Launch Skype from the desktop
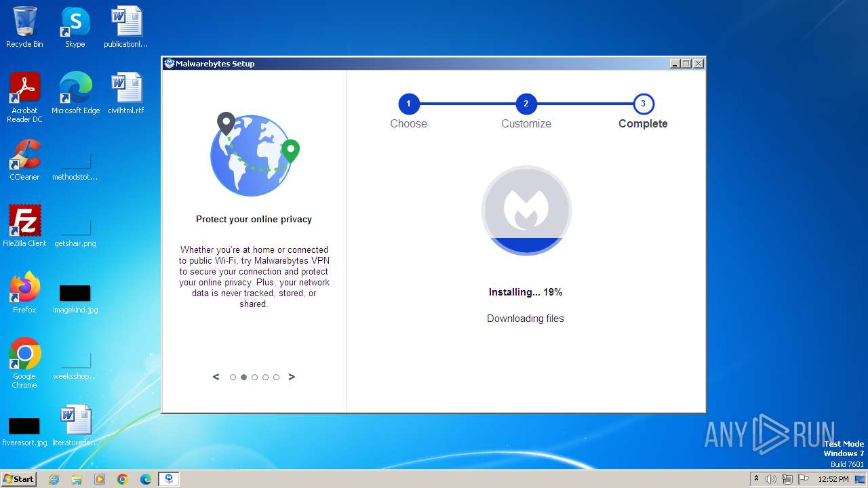The image size is (868, 488). coord(75,27)
